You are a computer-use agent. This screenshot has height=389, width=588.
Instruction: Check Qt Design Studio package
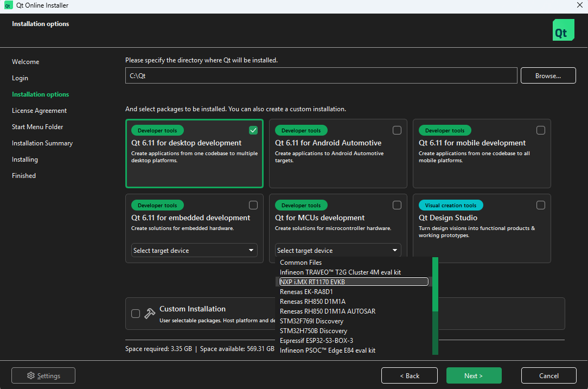pos(540,205)
